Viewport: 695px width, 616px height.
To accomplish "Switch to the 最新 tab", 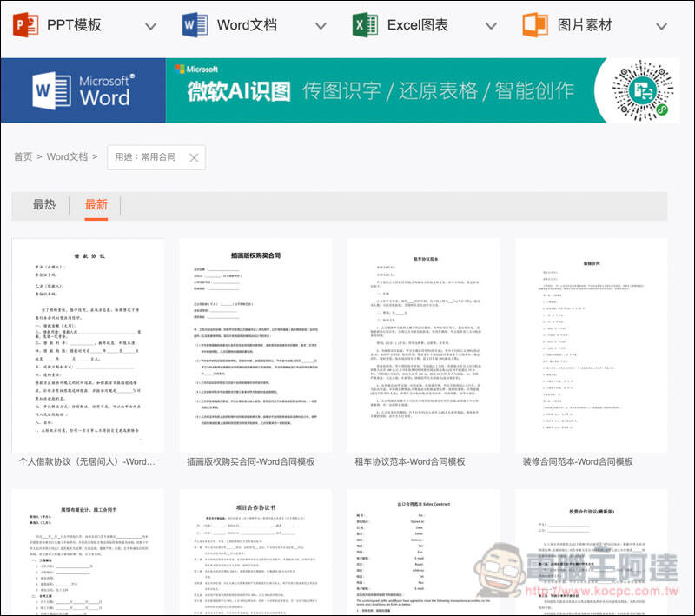I will coord(96,205).
